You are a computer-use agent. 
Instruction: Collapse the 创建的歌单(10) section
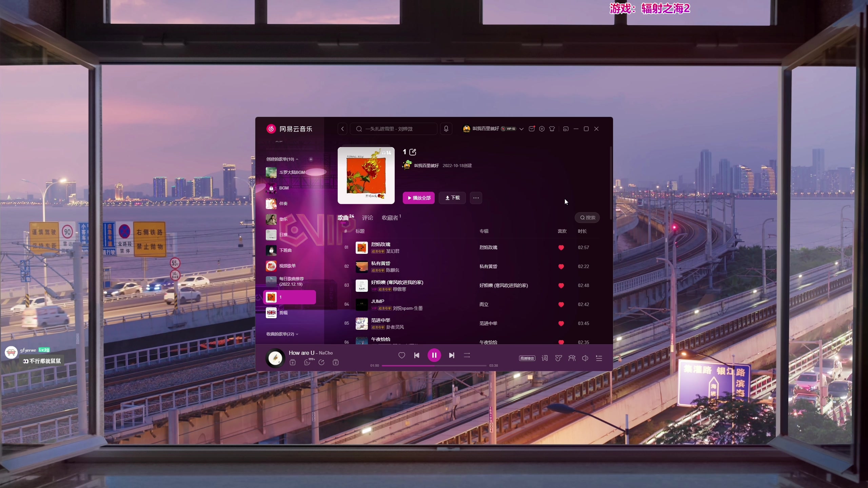[x=282, y=159]
